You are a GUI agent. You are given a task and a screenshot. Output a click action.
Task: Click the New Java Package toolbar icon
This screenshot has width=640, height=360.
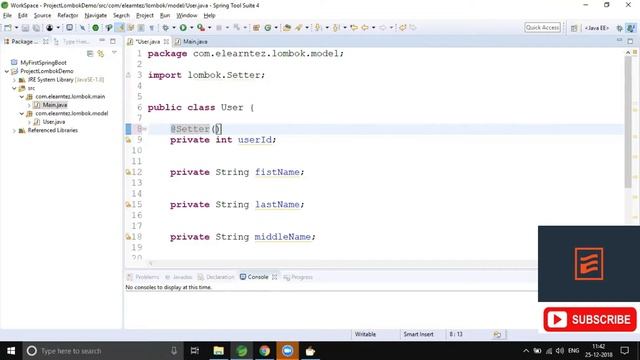pyautogui.click(x=256, y=28)
